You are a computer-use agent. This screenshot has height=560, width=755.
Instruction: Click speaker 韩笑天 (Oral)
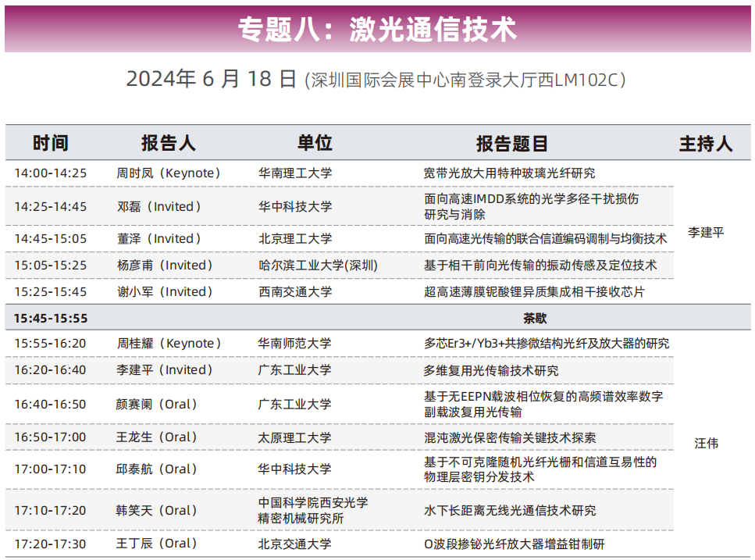tap(157, 510)
